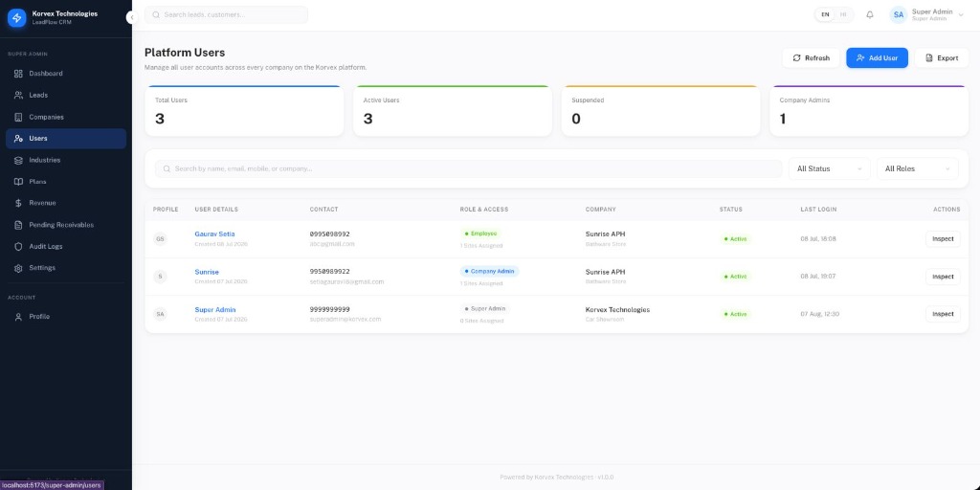980x490 pixels.
Task: Click the Industries layers icon
Action: pyautogui.click(x=18, y=160)
